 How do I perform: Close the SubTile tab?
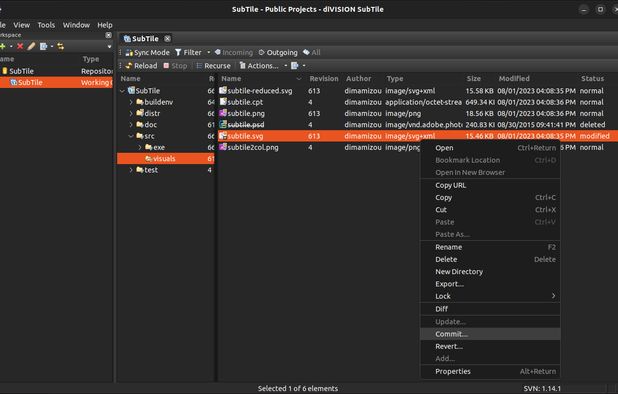click(x=168, y=39)
